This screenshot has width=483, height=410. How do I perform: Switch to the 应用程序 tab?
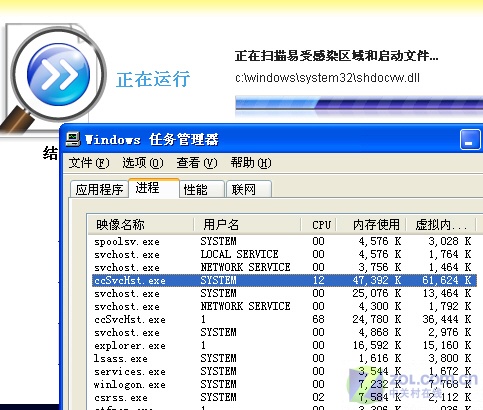pyautogui.click(x=99, y=190)
